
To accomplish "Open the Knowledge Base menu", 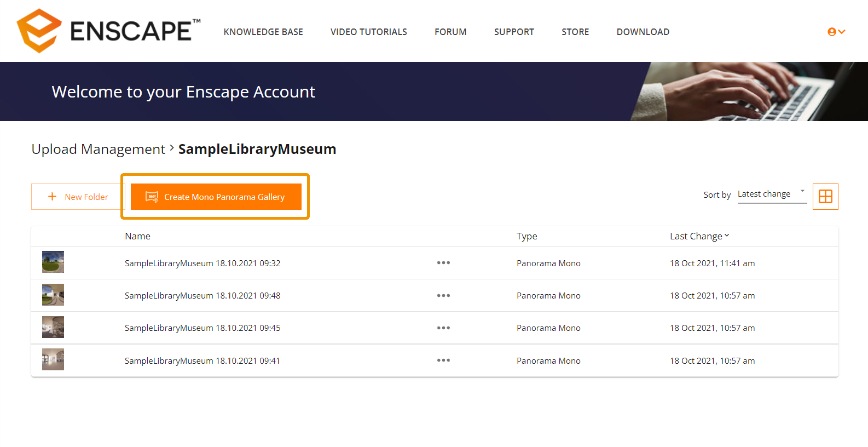I will pos(263,32).
